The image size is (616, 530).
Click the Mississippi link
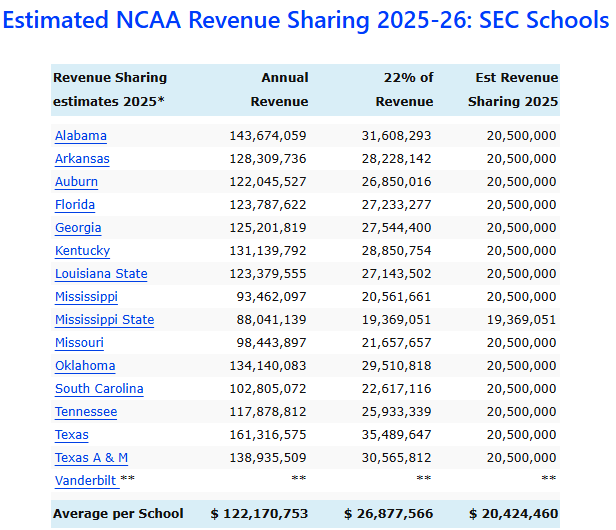pyautogui.click(x=86, y=297)
